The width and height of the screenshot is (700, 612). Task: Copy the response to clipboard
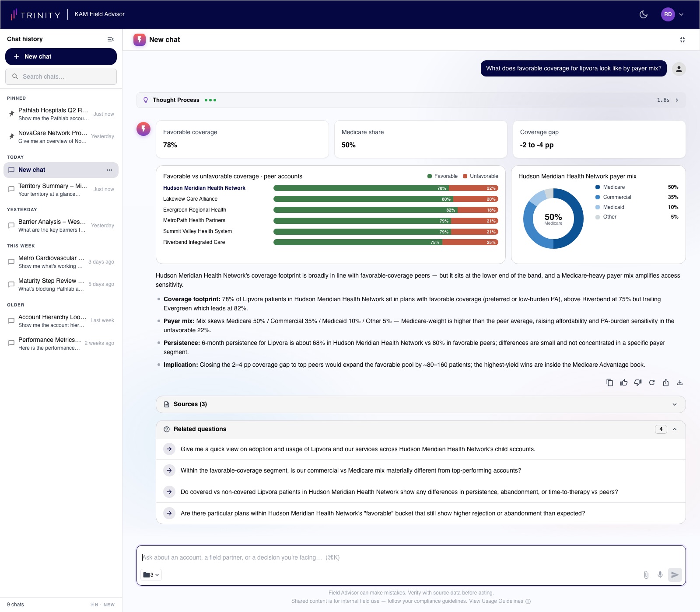[609, 382]
